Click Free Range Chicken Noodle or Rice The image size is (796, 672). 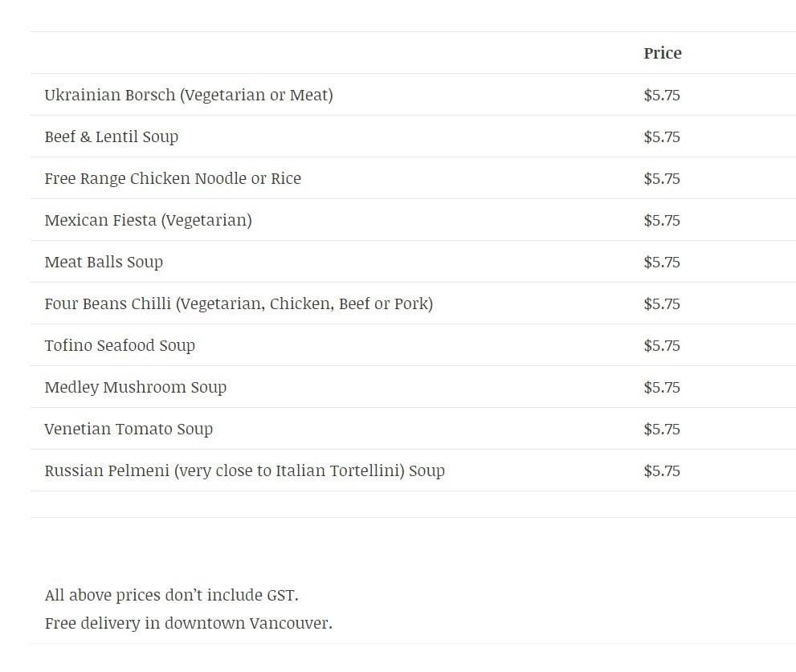[173, 178]
